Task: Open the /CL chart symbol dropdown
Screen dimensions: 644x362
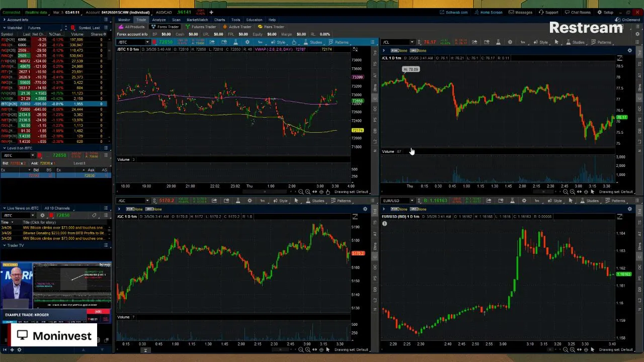Action: (x=412, y=42)
